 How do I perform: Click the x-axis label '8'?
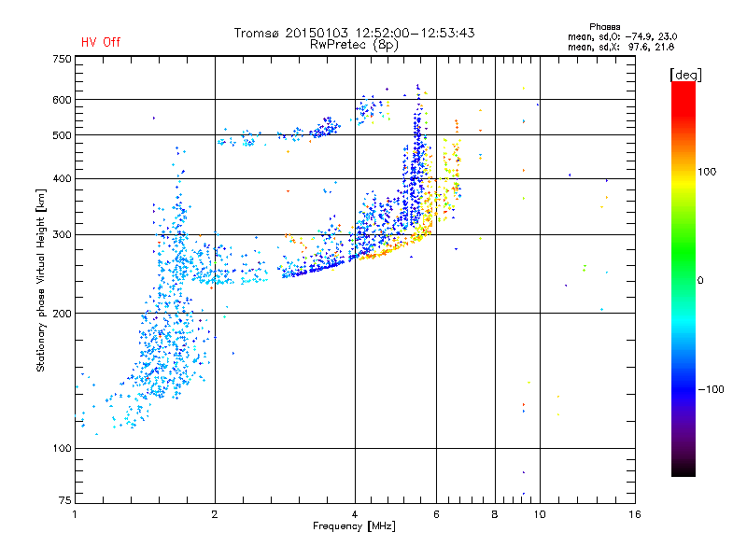coord(495,514)
